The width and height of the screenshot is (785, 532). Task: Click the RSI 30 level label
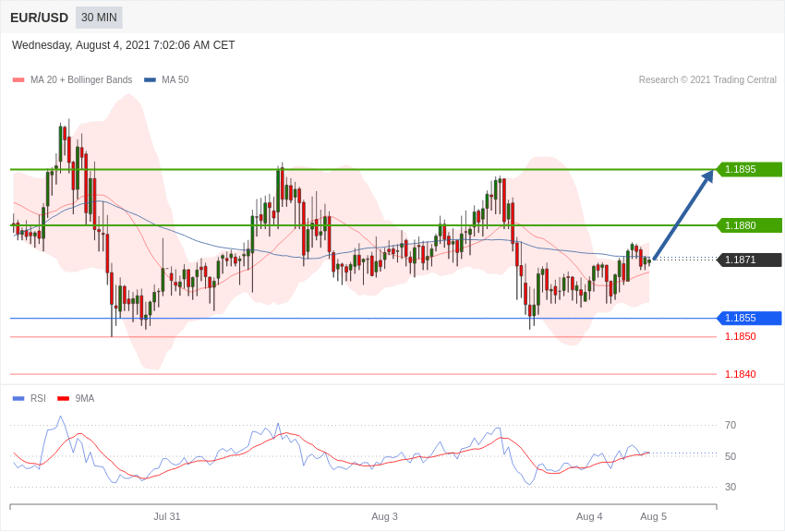[731, 487]
